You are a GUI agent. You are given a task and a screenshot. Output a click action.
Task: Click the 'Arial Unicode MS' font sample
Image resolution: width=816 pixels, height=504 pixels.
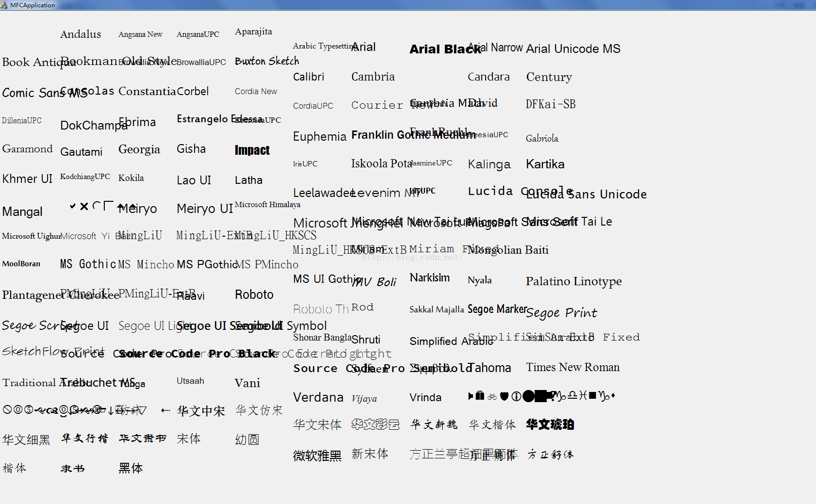click(573, 49)
